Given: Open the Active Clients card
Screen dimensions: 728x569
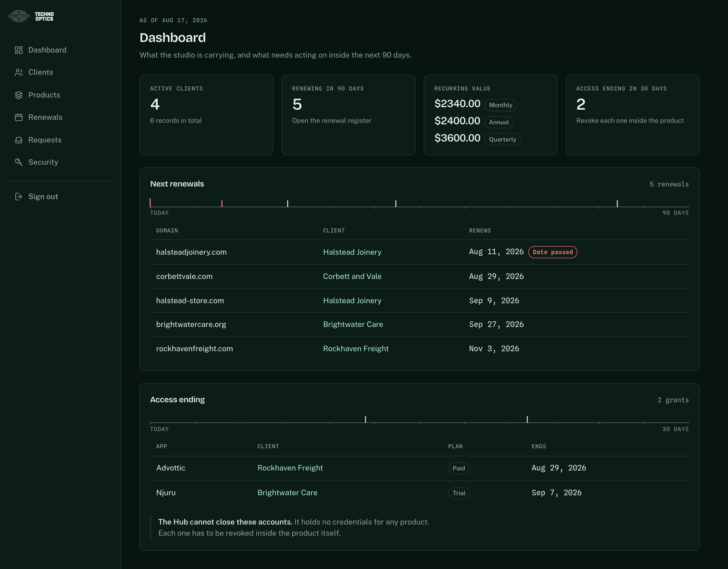Looking at the screenshot, I should pos(206,115).
